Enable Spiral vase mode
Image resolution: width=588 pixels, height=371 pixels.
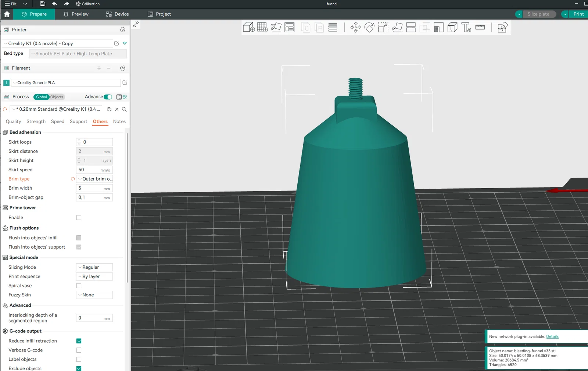click(79, 286)
